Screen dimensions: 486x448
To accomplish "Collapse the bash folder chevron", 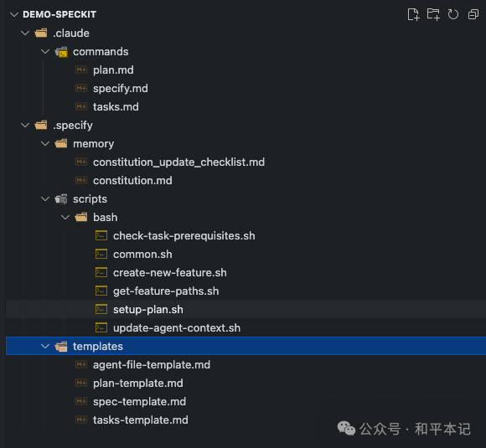I will (65, 217).
